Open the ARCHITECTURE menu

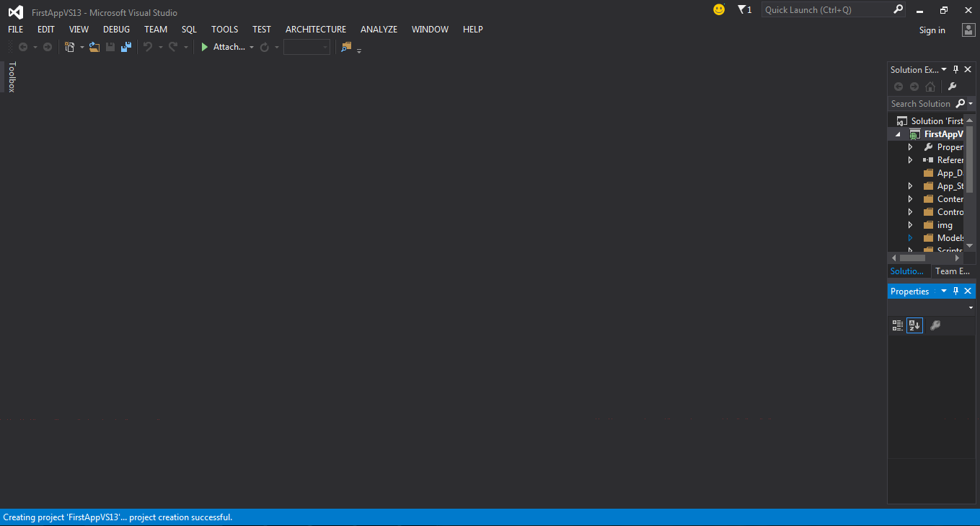coord(316,30)
